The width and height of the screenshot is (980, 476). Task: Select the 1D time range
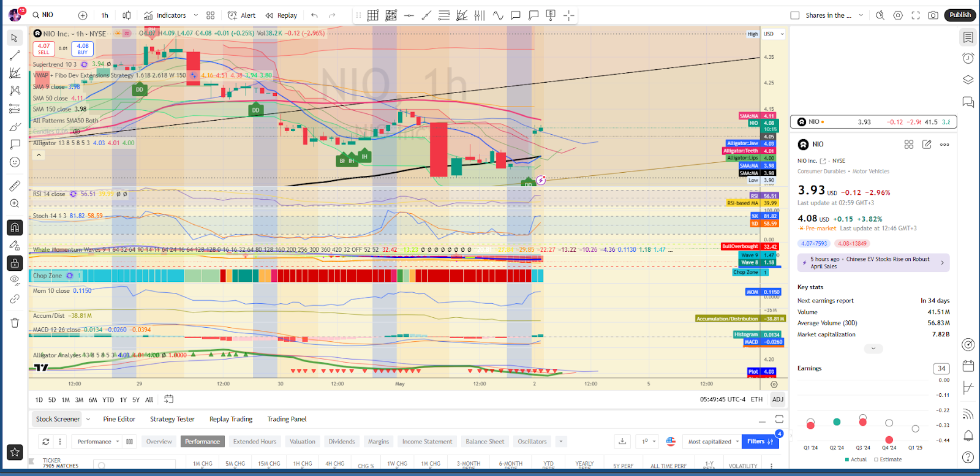[39, 400]
